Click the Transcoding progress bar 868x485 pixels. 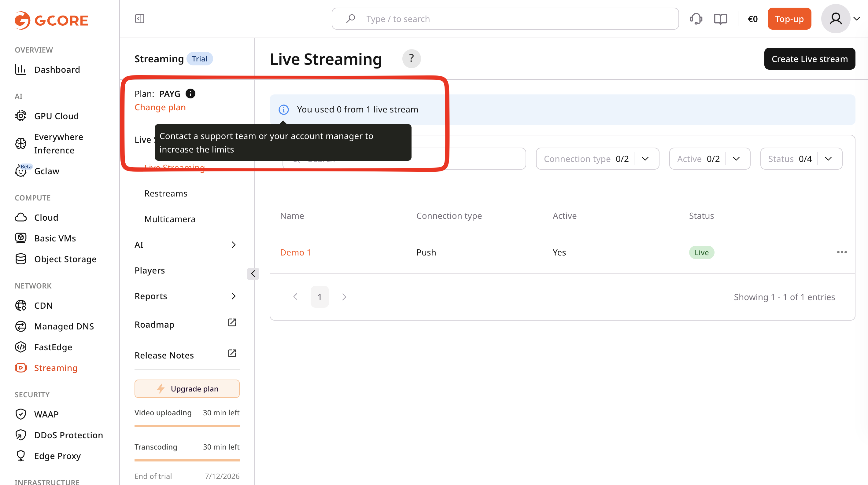pos(187,460)
